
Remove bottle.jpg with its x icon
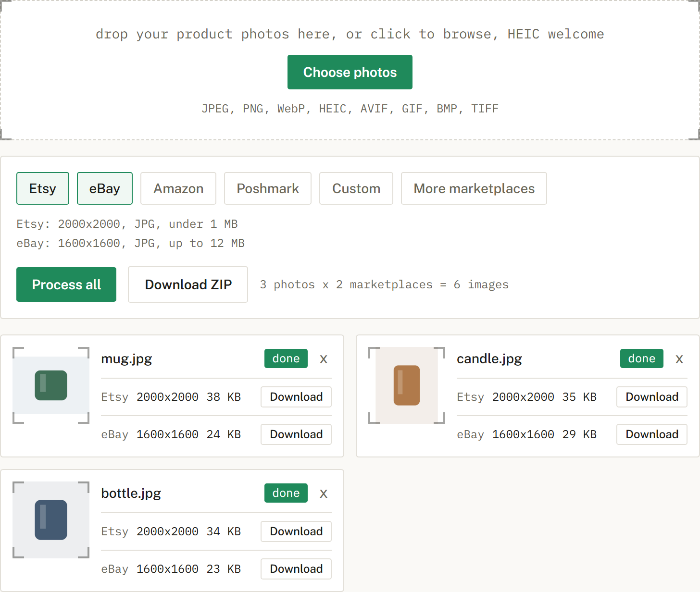(x=324, y=493)
